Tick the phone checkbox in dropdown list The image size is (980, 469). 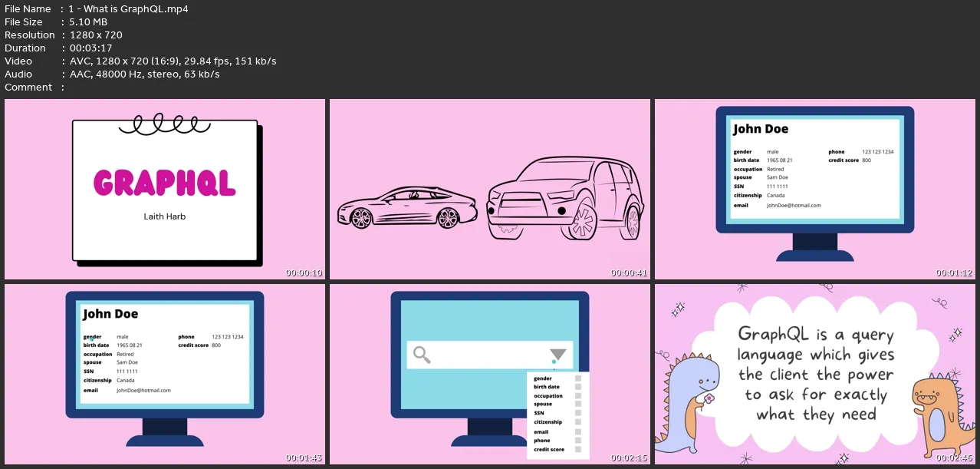point(578,441)
